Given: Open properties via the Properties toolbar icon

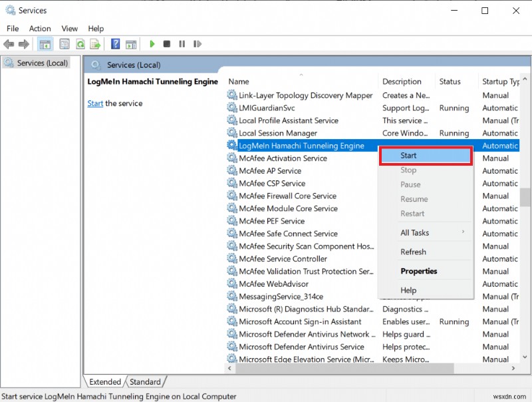Looking at the screenshot, I should (x=63, y=44).
